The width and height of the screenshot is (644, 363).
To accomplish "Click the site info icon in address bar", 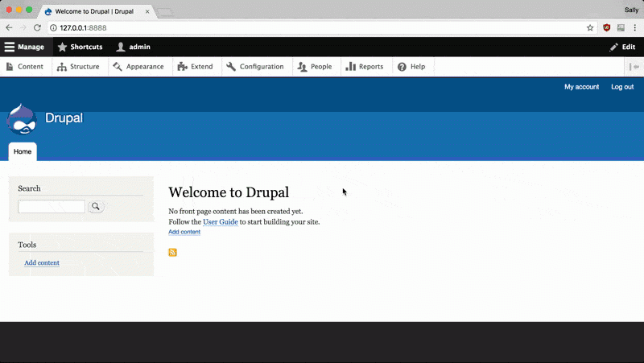I will (53, 28).
